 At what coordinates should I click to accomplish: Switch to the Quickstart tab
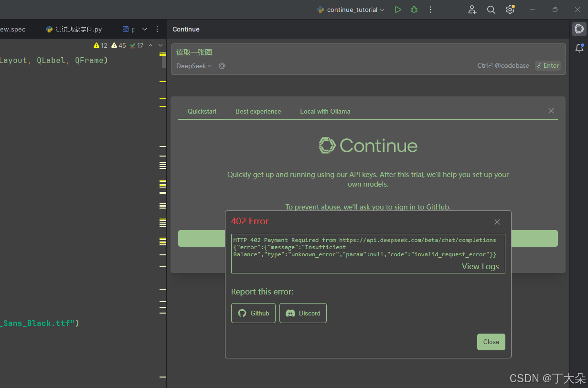pos(202,111)
